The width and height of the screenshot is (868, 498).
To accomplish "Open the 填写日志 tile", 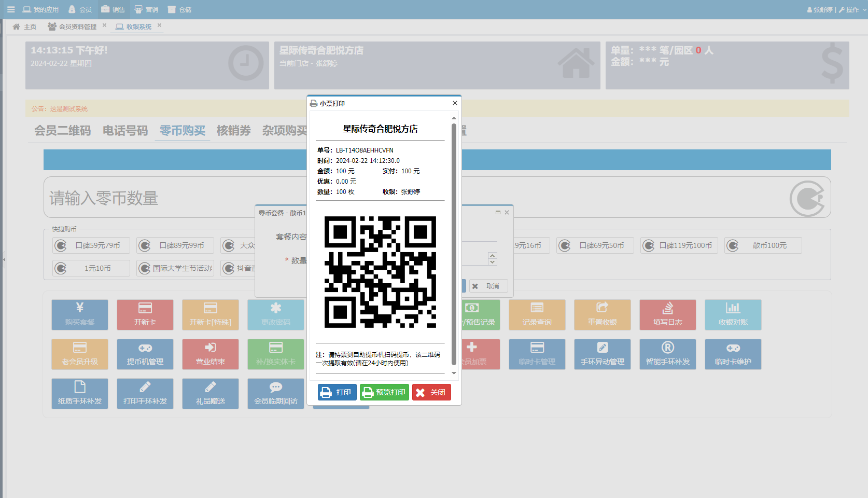I will point(668,315).
